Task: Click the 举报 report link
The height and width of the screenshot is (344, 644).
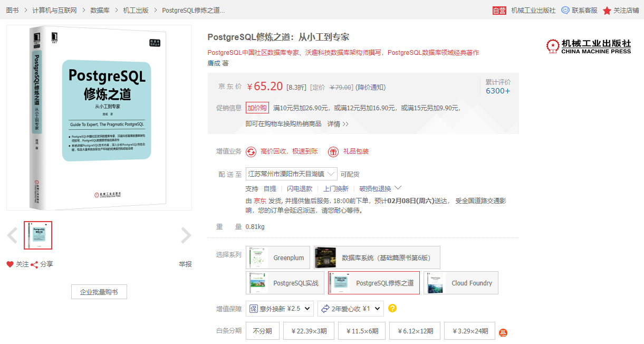Action: [x=185, y=264]
